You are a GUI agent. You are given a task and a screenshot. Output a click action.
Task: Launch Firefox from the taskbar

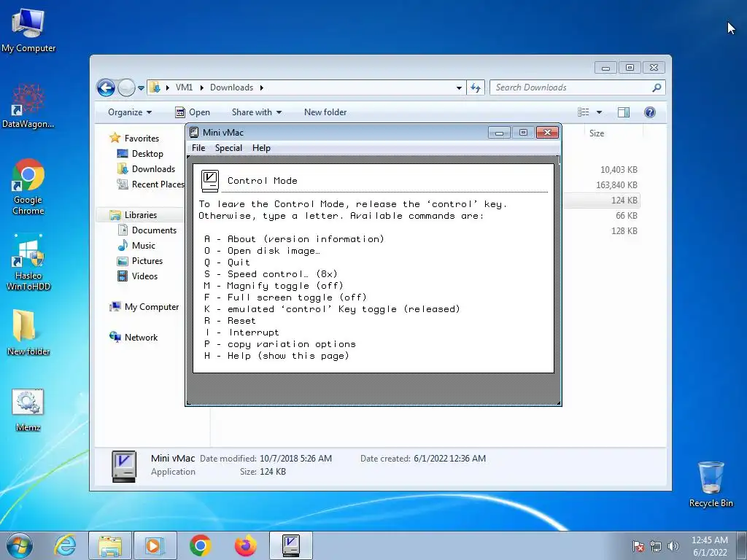coord(245,545)
